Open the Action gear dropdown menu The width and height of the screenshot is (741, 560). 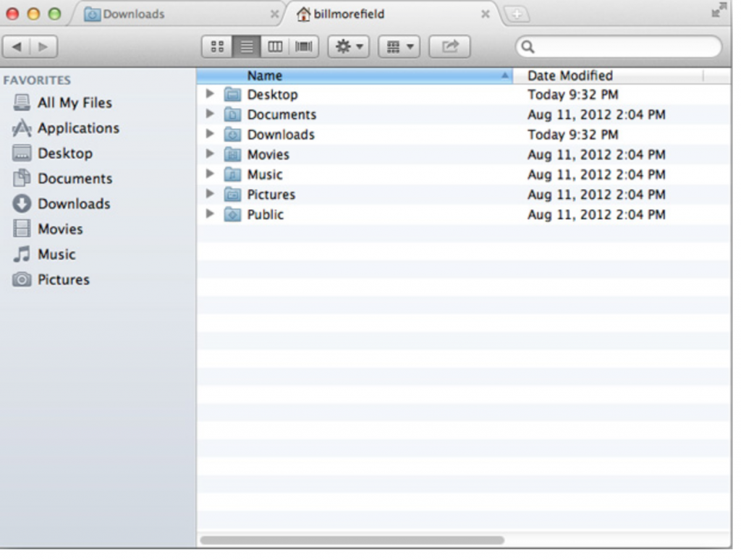(348, 47)
